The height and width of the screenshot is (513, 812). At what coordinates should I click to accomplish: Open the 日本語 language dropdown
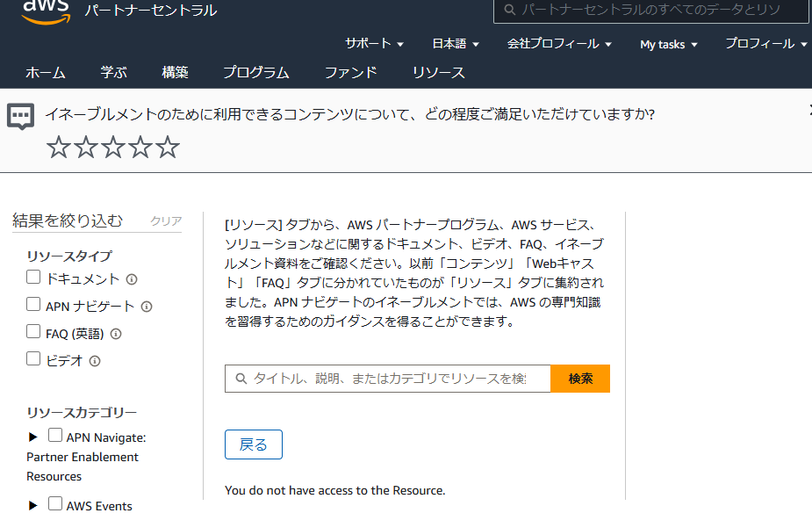tap(456, 44)
